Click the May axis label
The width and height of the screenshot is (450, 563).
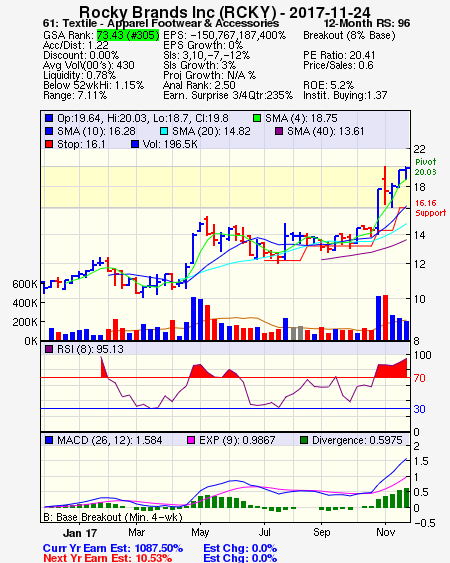pos(200,532)
